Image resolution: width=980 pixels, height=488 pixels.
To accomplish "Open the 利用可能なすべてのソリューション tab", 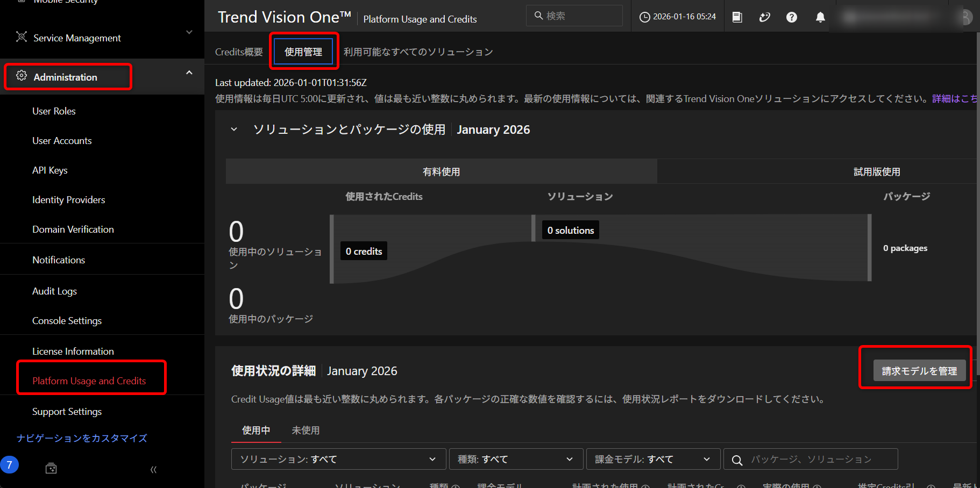I will 418,51.
